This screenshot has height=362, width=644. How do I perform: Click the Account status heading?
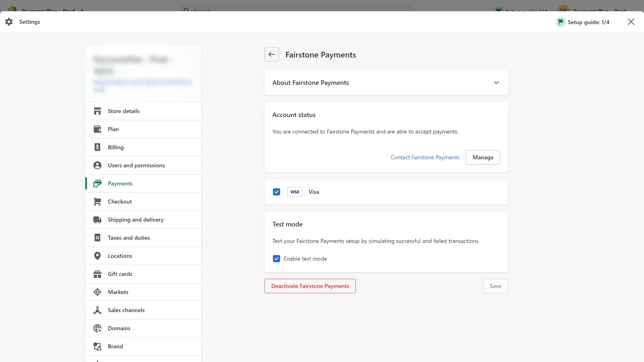294,115
